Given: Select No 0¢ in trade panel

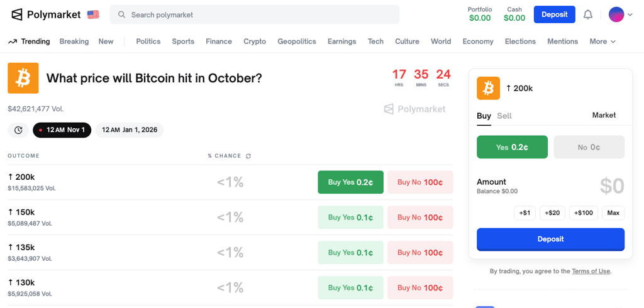Looking at the screenshot, I should 589,147.
